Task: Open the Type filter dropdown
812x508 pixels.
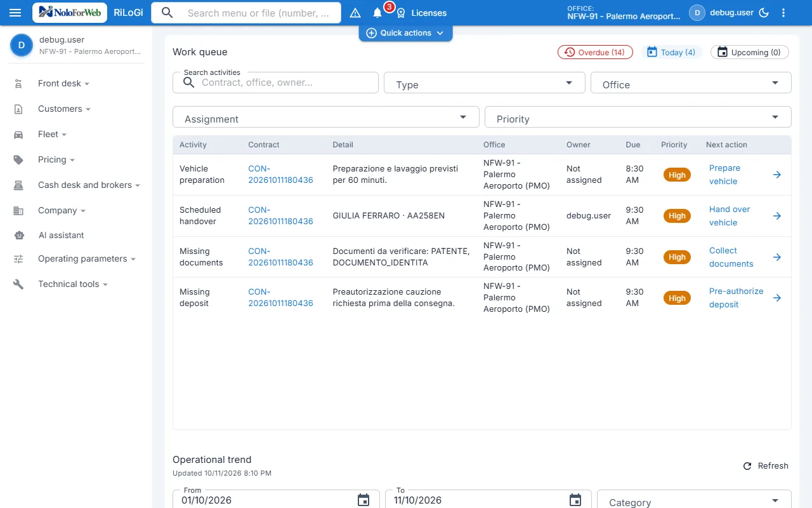Action: [485, 83]
